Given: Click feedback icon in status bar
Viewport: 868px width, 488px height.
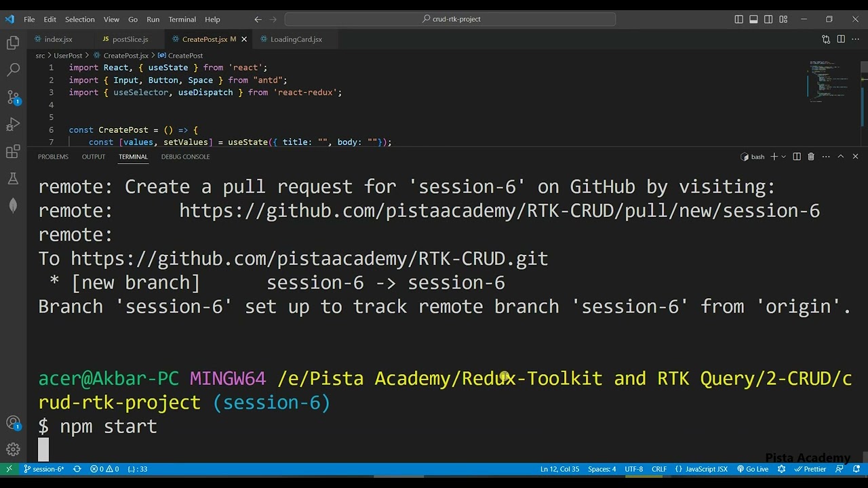Looking at the screenshot, I should click(840, 469).
